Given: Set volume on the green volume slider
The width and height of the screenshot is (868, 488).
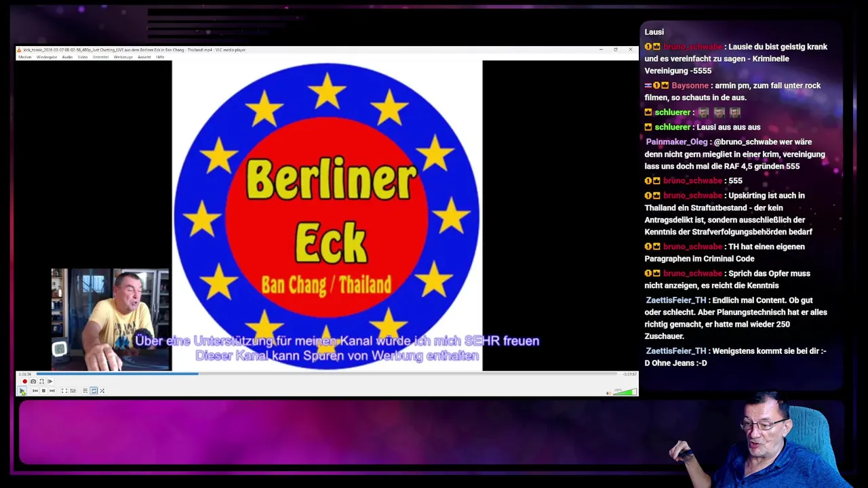Looking at the screenshot, I should [625, 392].
